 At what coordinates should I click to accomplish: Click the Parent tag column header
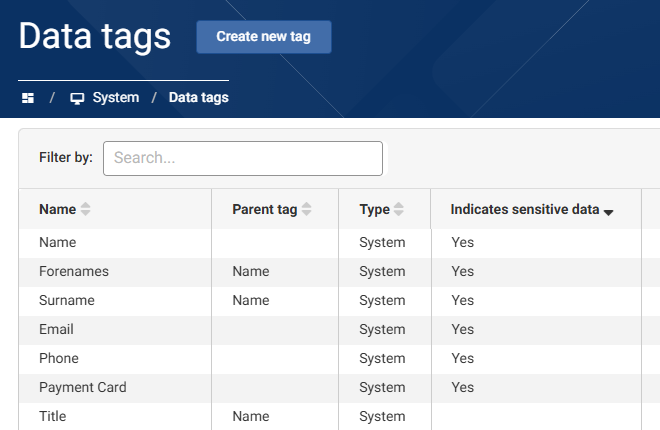(264, 210)
